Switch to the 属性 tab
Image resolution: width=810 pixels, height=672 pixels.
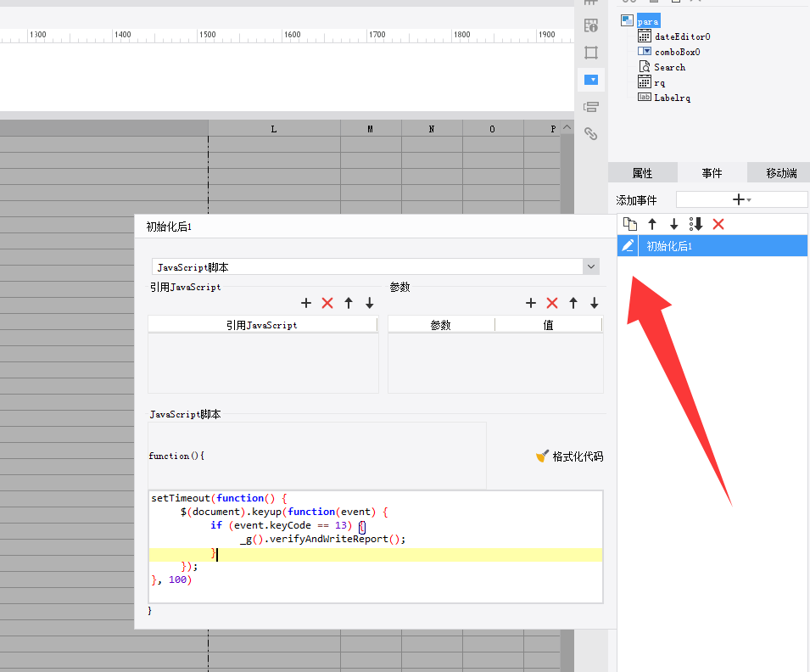pyautogui.click(x=643, y=172)
